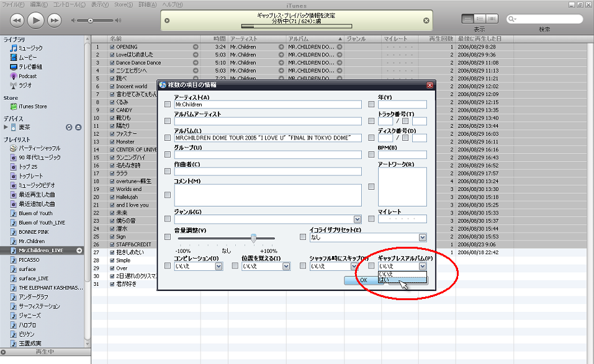594x364 pixels.
Task: Click the ミュージック library icon
Action: (x=14, y=48)
